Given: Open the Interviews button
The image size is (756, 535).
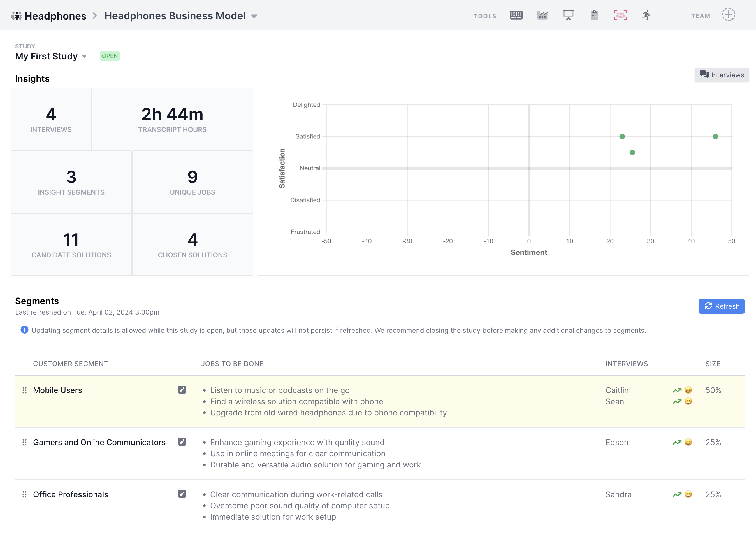Looking at the screenshot, I should (722, 75).
